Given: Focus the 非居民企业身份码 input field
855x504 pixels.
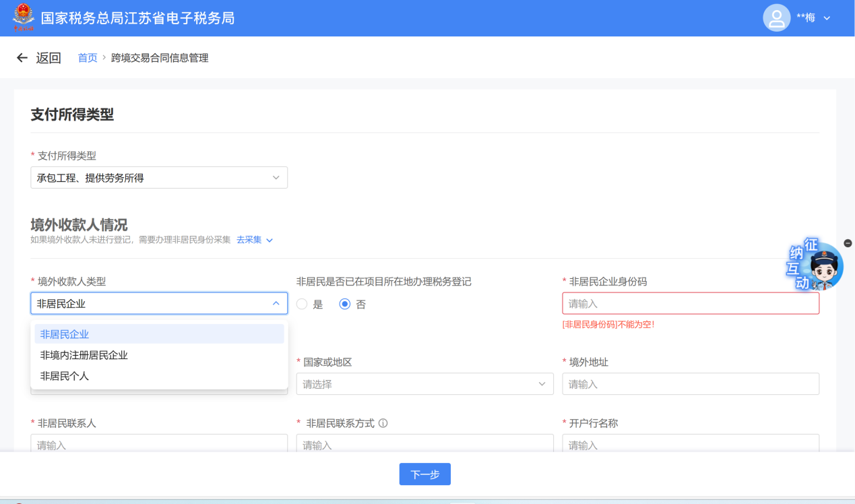Looking at the screenshot, I should coord(691,303).
